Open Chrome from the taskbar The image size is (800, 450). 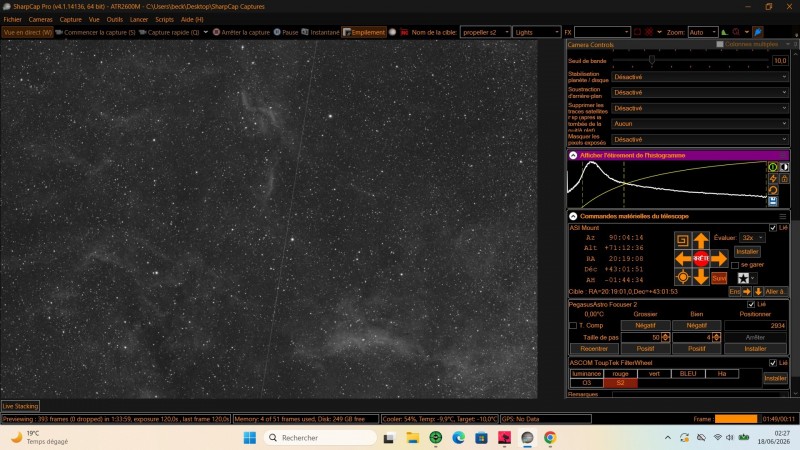549,438
